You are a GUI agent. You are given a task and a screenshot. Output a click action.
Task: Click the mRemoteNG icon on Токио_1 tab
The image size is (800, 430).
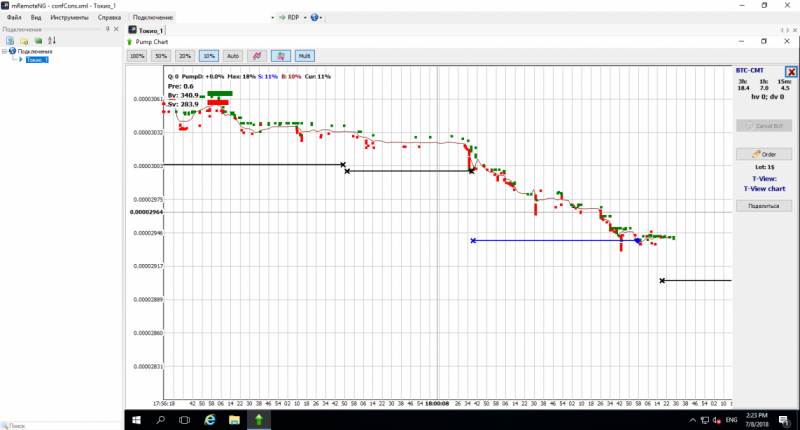pyautogui.click(x=133, y=30)
